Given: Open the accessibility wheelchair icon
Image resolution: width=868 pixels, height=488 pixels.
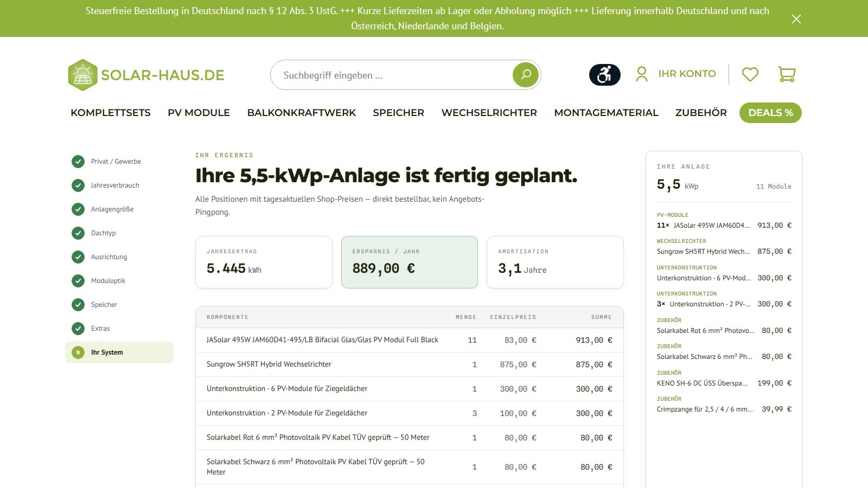Looking at the screenshot, I should point(604,74).
